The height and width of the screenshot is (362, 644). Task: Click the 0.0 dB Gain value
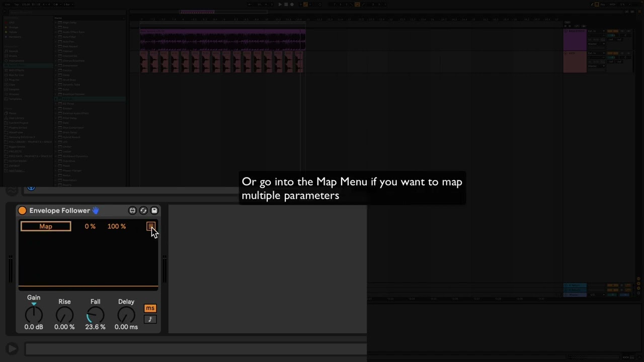(x=34, y=327)
